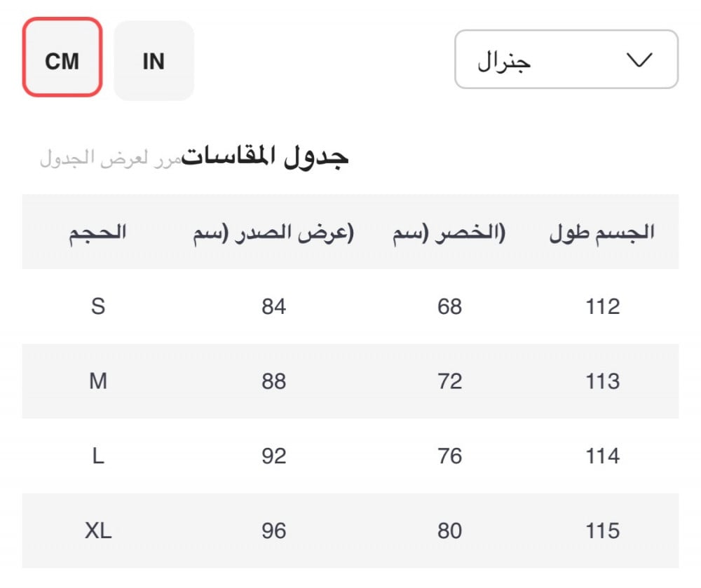Click the الجسم طول column header
Viewport: 701px width, 588px height.
tap(601, 233)
